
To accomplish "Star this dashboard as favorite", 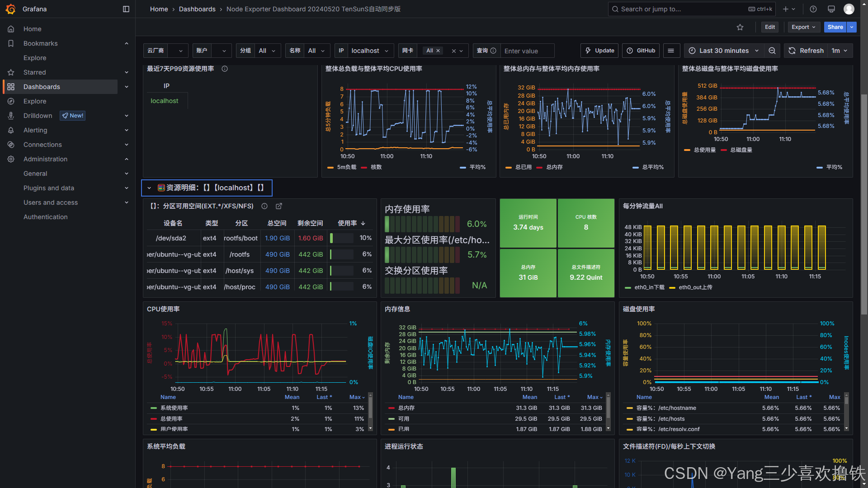I will click(740, 27).
